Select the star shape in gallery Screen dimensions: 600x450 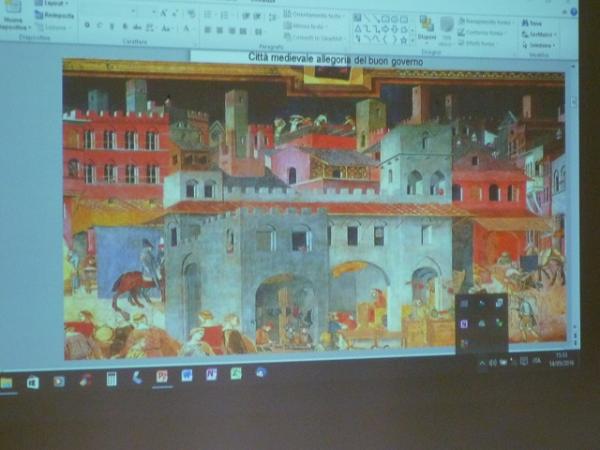[403, 40]
